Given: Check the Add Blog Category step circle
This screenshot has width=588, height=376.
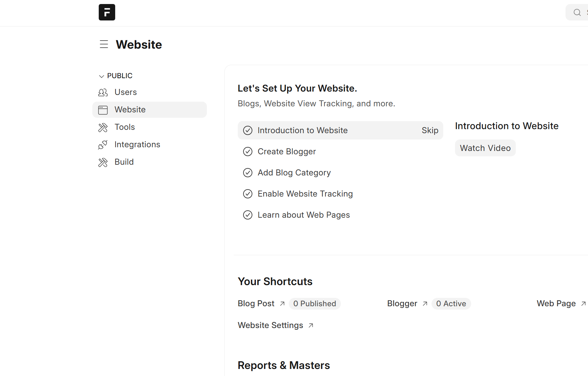Looking at the screenshot, I should tap(247, 173).
